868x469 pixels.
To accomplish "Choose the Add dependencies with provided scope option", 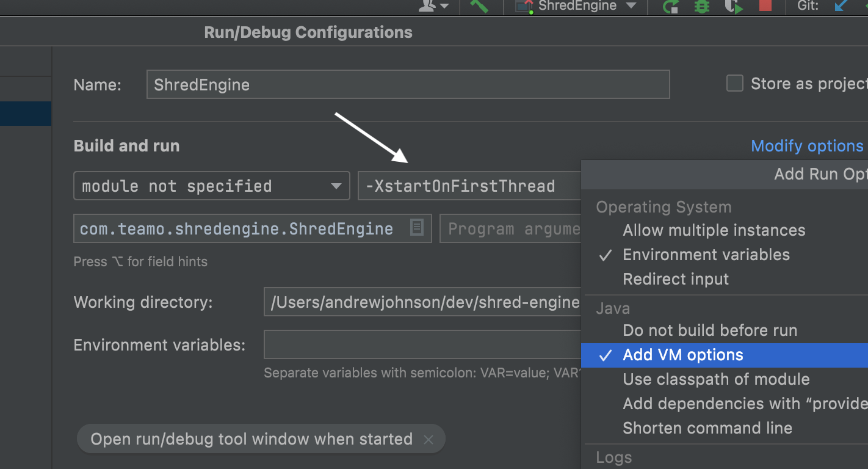I will pos(726,404).
